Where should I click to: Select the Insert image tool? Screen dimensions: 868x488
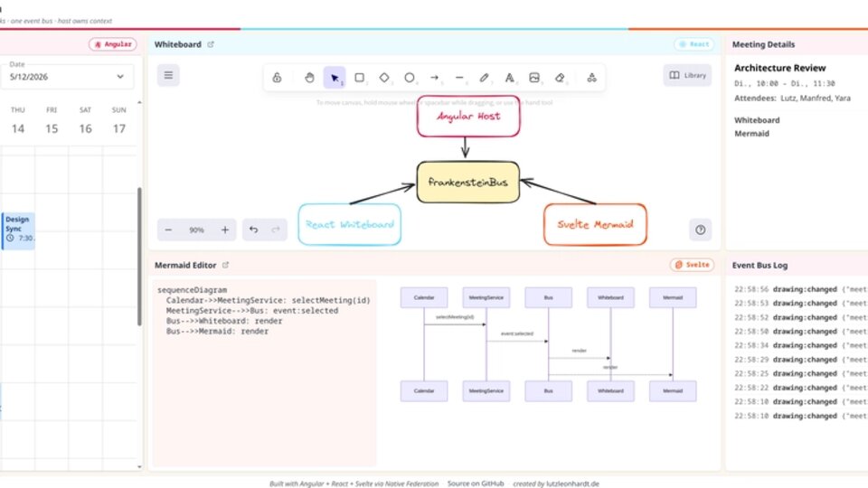pos(534,78)
